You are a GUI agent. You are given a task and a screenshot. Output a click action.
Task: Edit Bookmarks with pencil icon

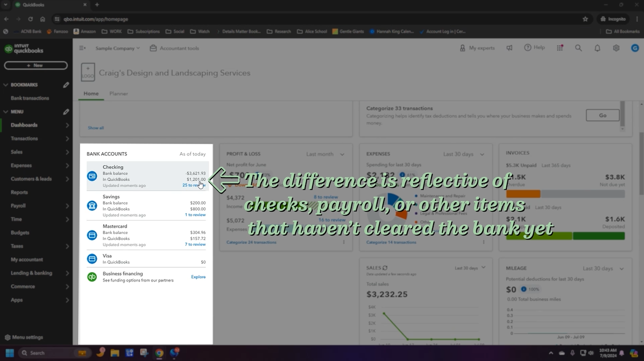click(x=66, y=85)
